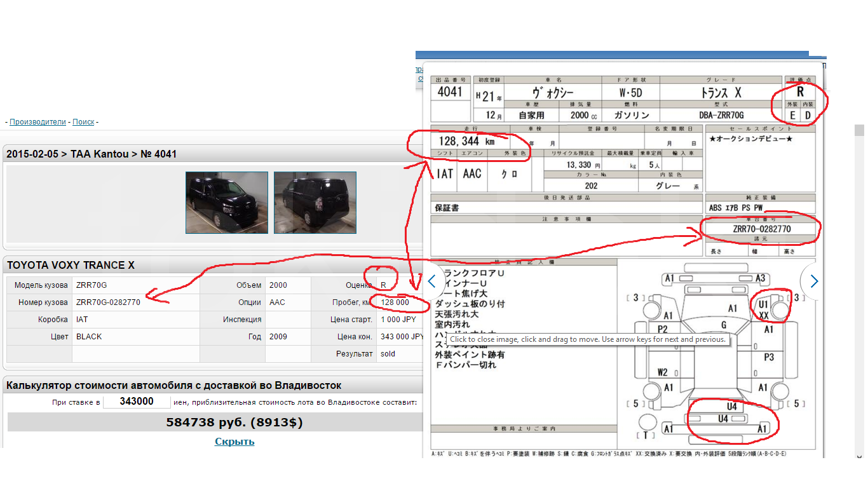The image size is (868, 488).
Task: Select the mileage value 128 000
Action: click(x=395, y=302)
